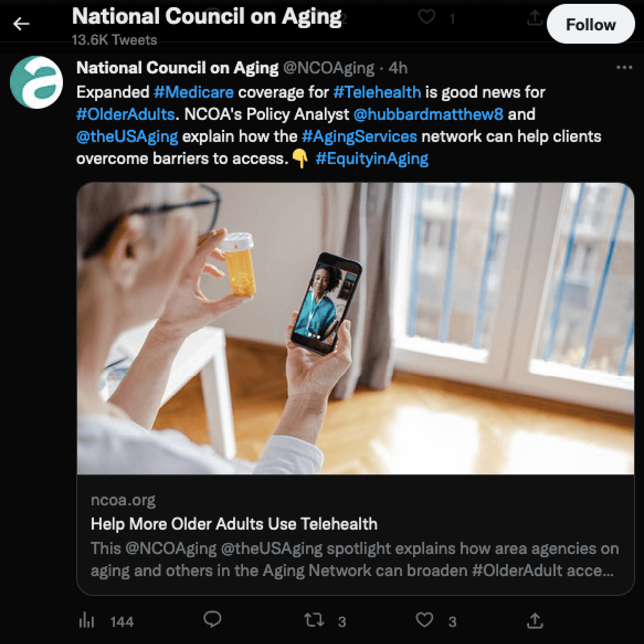Open the telehealth photo preview
The image size is (644, 644).
[355, 329]
